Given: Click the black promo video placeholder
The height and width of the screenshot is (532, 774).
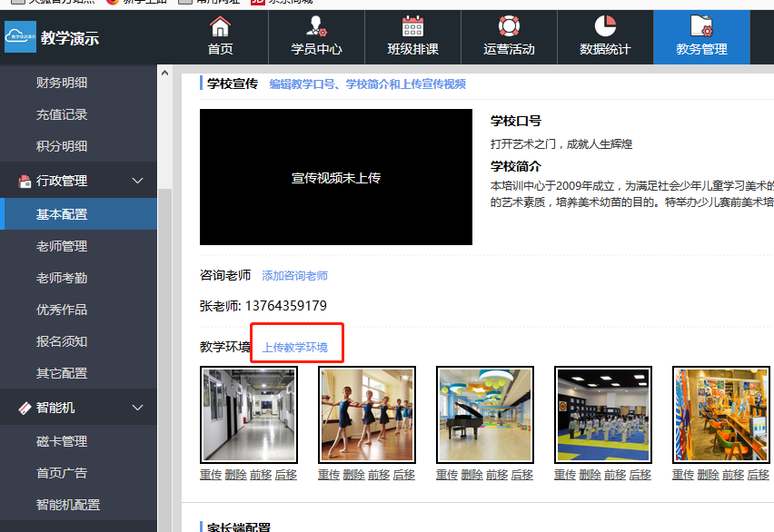Looking at the screenshot, I should (x=336, y=177).
